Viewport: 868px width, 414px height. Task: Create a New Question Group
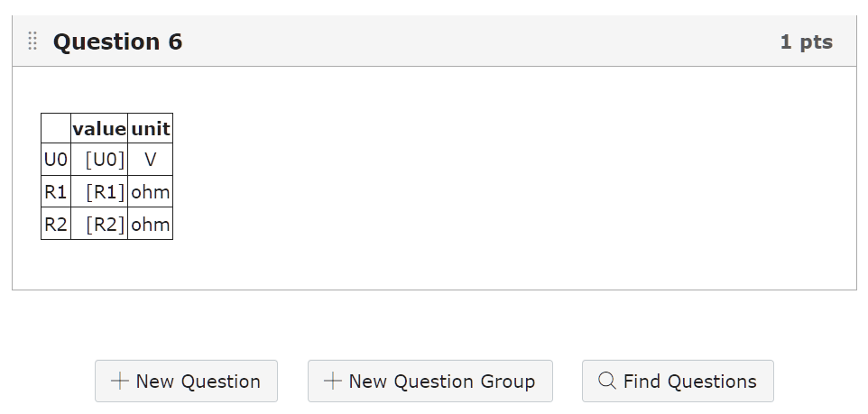point(430,381)
